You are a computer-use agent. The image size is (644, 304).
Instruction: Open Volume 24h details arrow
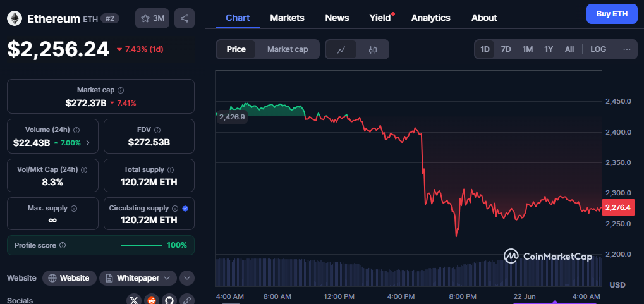click(87, 143)
